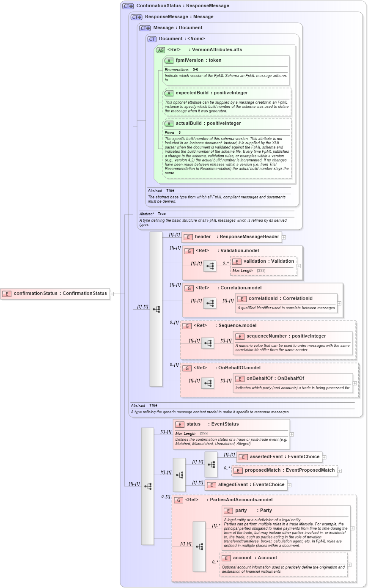
Task: Expand the account element node
Action: 349,565
